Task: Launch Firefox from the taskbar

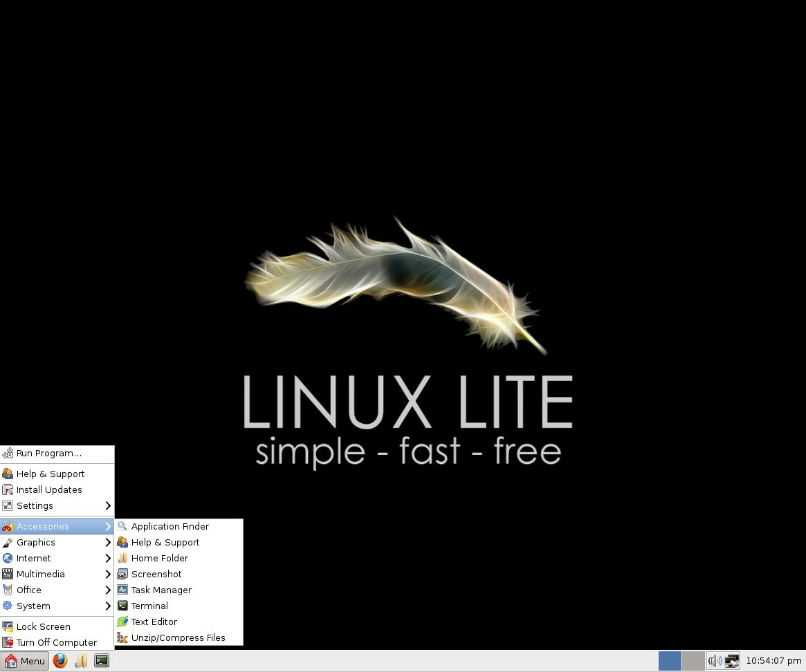Action: coord(60,661)
